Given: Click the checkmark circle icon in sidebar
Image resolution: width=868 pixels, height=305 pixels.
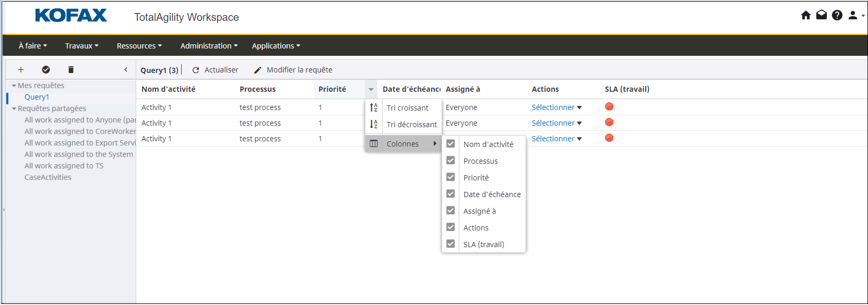Looking at the screenshot, I should pos(46,69).
